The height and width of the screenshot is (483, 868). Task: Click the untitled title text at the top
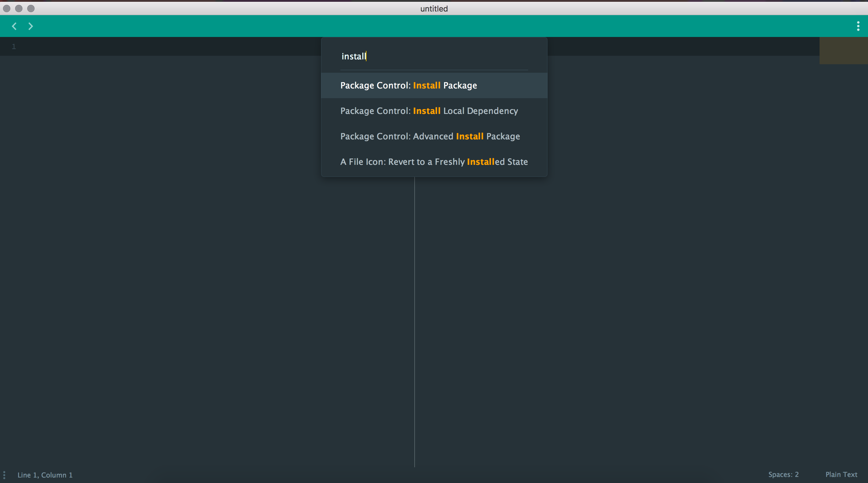[434, 9]
